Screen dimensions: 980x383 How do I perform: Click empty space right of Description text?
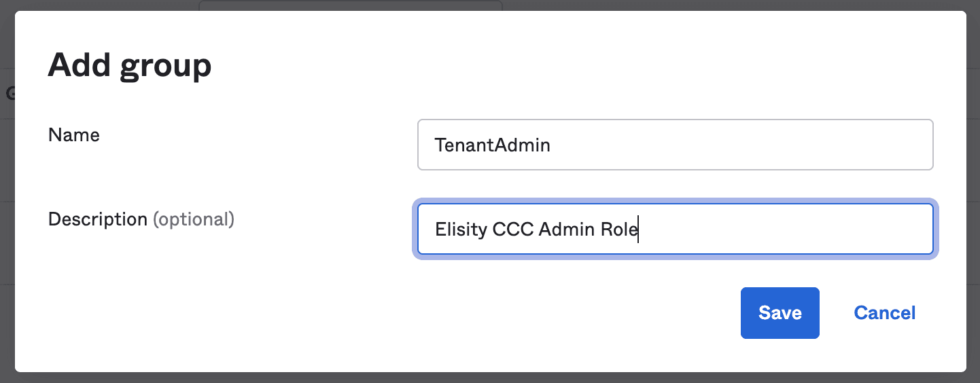[x=782, y=230]
